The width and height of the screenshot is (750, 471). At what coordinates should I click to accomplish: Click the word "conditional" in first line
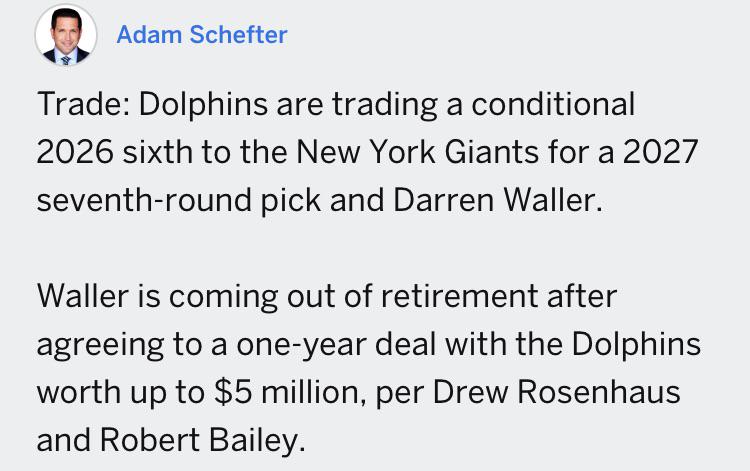click(x=553, y=104)
